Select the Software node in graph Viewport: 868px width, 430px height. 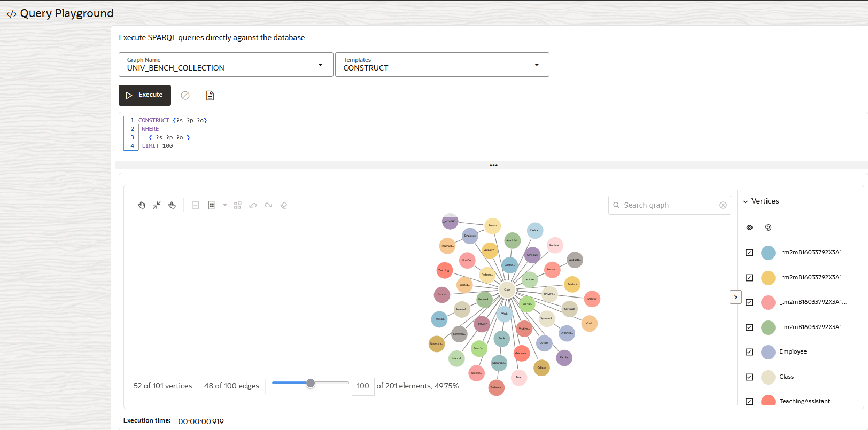570,309
